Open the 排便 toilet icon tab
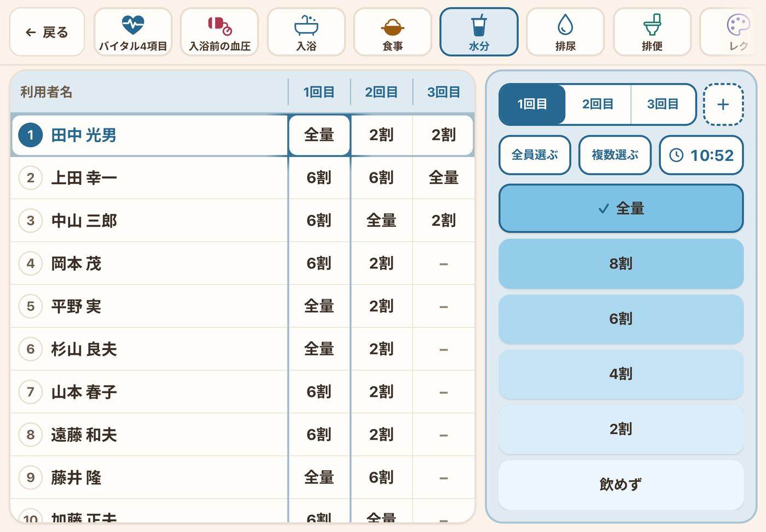This screenshot has height=532, width=766. tap(652, 32)
